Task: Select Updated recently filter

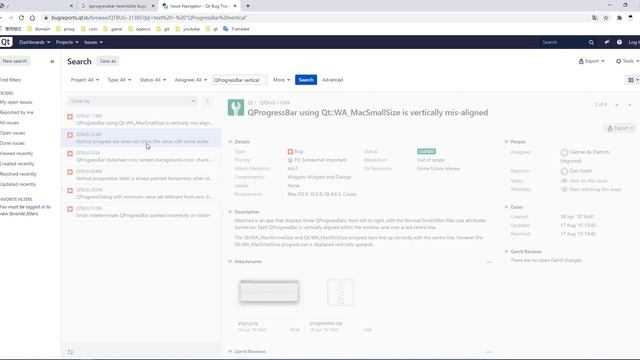Action: [x=18, y=184]
